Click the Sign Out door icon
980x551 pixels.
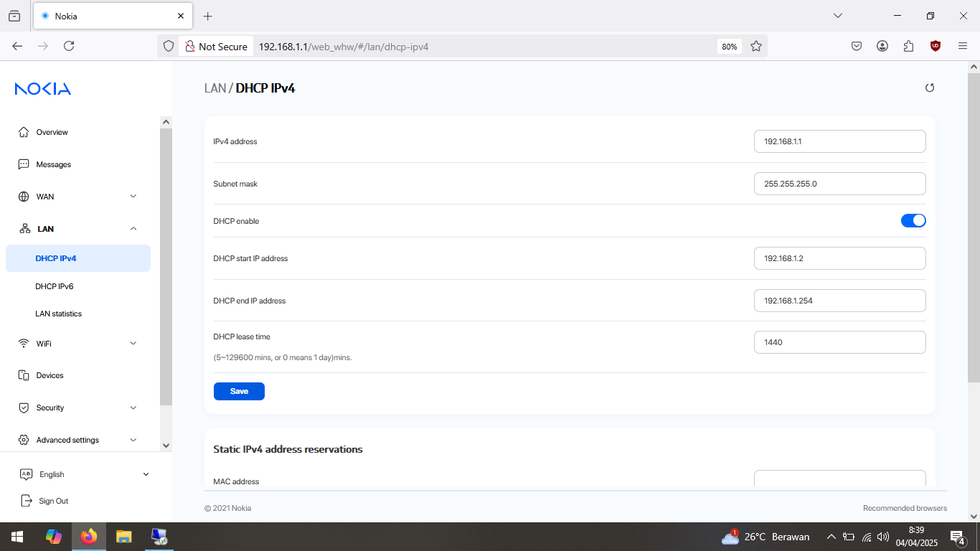pos(27,501)
